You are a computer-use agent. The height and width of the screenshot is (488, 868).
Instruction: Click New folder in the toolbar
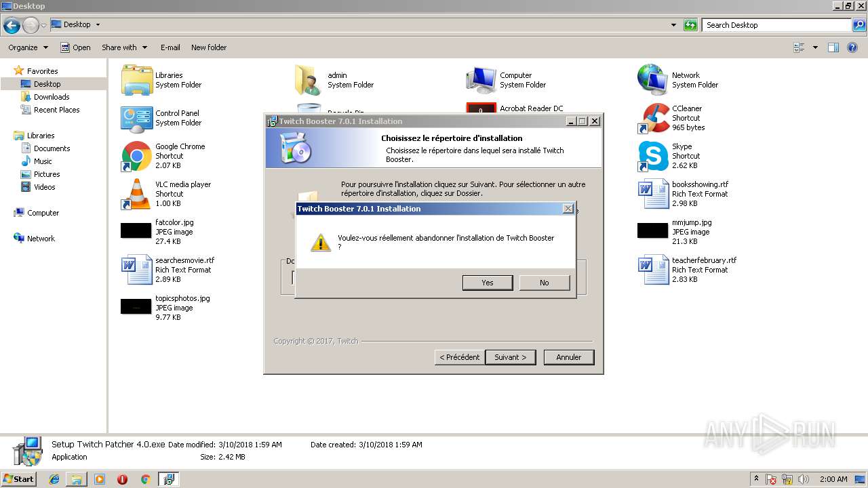coord(209,47)
